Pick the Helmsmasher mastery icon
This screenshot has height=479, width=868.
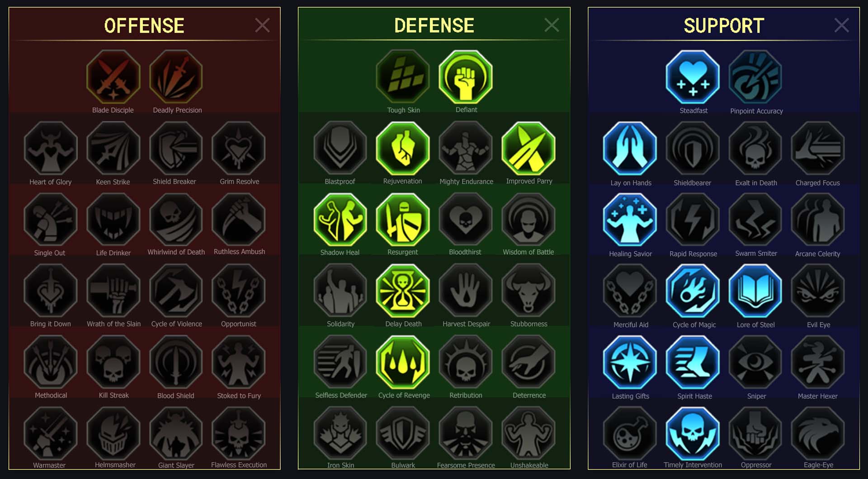[x=113, y=433]
